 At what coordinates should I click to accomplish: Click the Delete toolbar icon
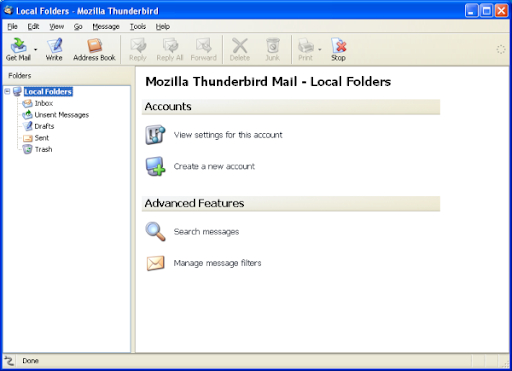[240, 45]
